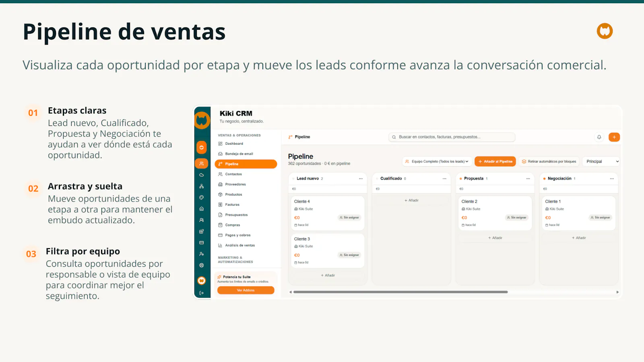Viewport: 644px width, 362px height.
Task: Open the card/payments icon in the icon rail
Action: coord(202,243)
